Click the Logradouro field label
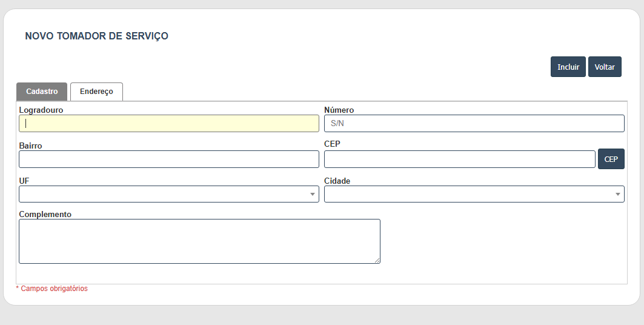Screen dimensions: 644x325 [41, 110]
